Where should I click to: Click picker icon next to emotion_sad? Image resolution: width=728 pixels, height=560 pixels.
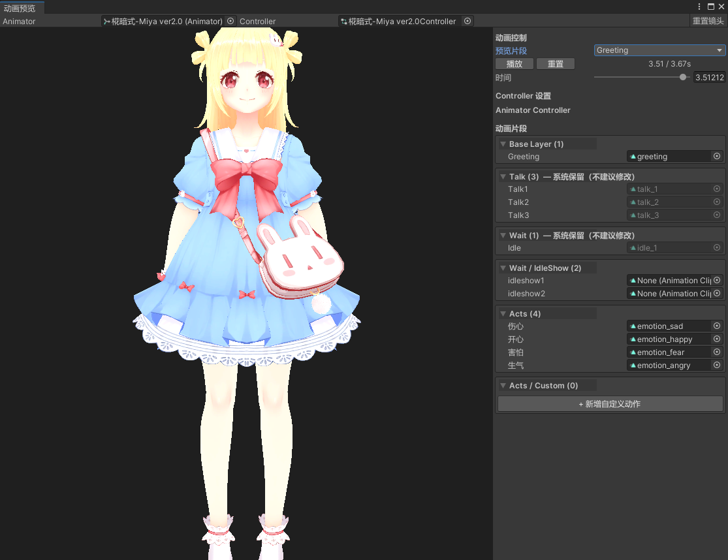tap(717, 326)
